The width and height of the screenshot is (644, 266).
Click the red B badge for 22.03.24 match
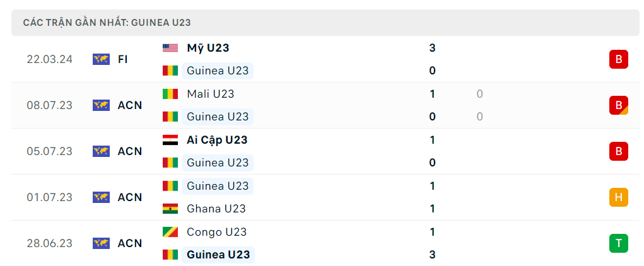coord(618,59)
